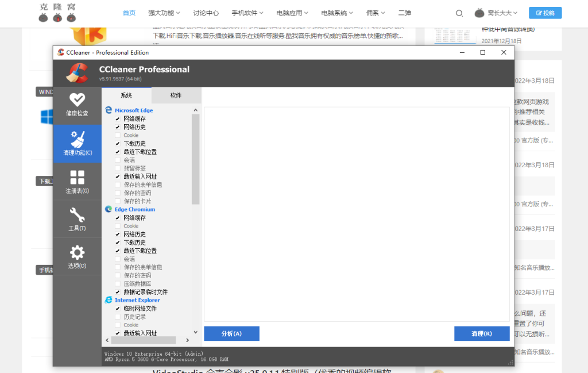Open the 强大功能 dropdown menu
Screen dimensions: 588x373
pos(164,13)
